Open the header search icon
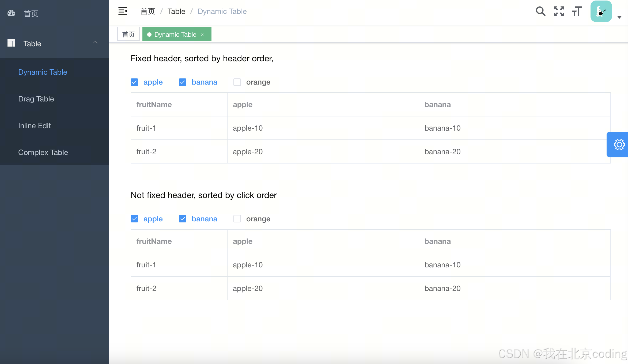The height and width of the screenshot is (364, 628). click(540, 11)
